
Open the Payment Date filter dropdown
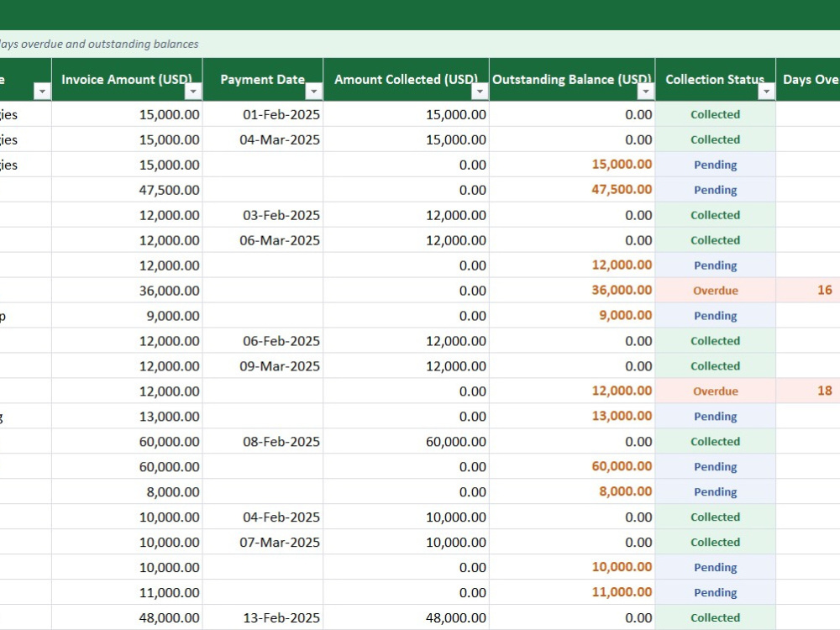point(314,92)
